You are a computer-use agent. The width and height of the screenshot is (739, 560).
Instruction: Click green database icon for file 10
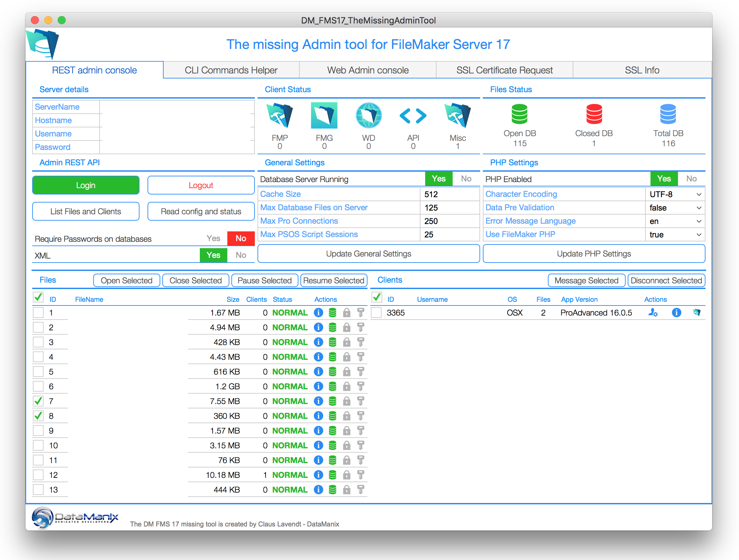pyautogui.click(x=333, y=445)
